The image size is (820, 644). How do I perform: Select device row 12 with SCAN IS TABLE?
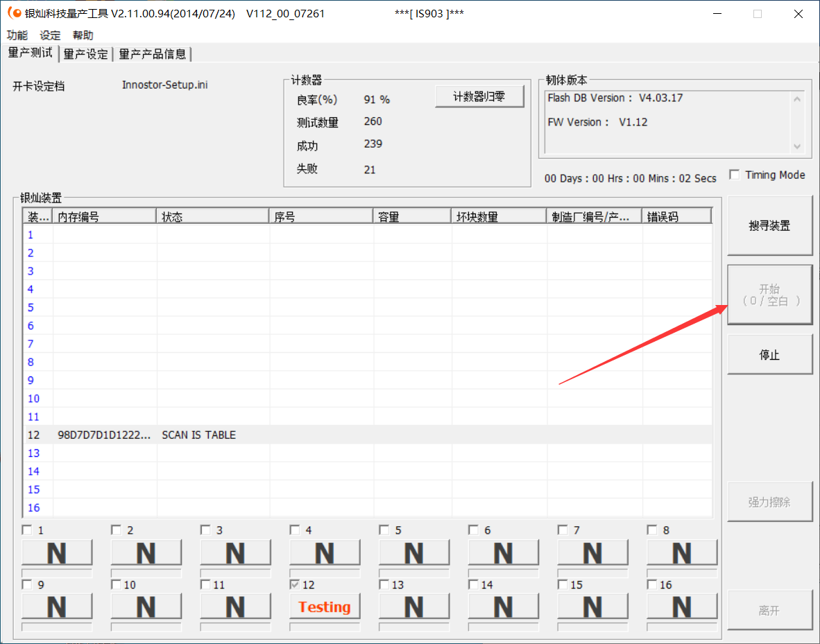tap(368, 435)
